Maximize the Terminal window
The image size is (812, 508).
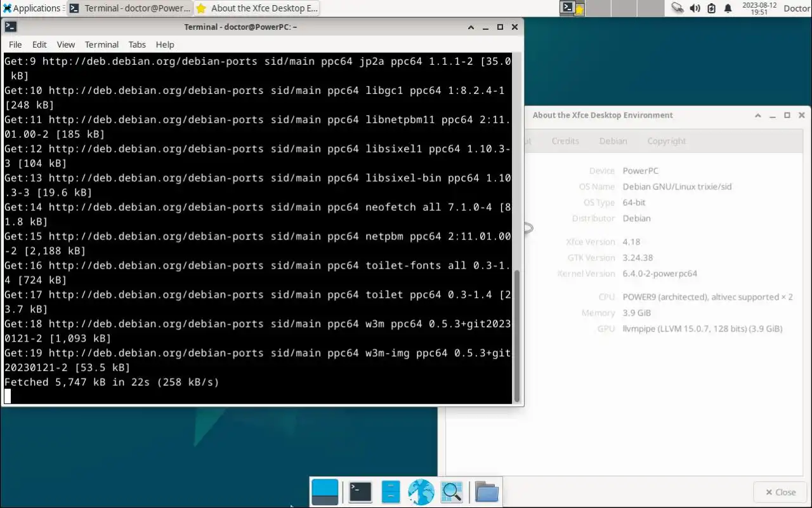[500, 27]
